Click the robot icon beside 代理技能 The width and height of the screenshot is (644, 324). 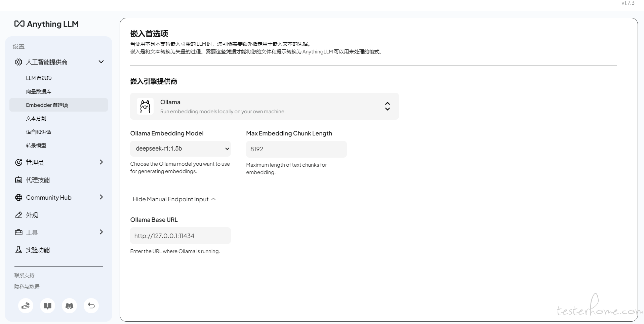(19, 180)
